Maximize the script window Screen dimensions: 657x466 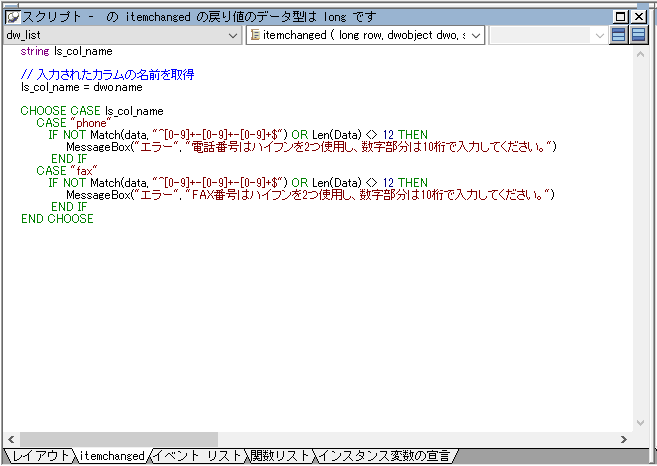pyautogui.click(x=621, y=17)
